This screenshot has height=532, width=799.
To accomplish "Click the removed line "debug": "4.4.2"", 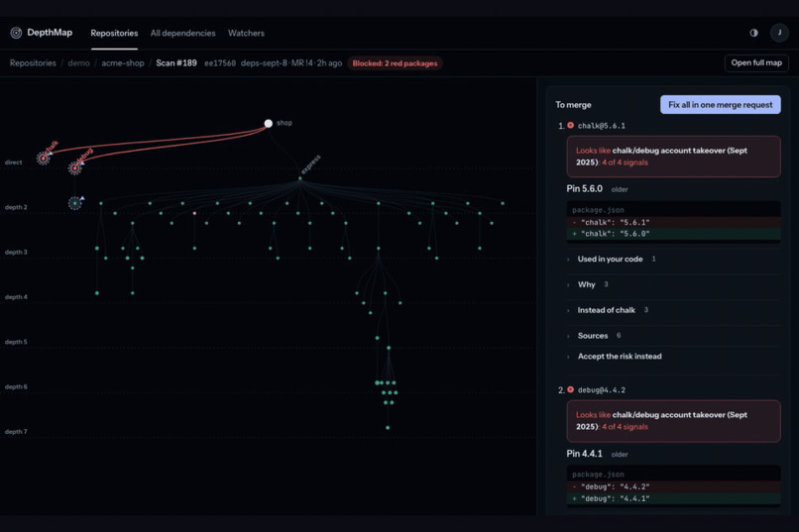I will coord(673,487).
